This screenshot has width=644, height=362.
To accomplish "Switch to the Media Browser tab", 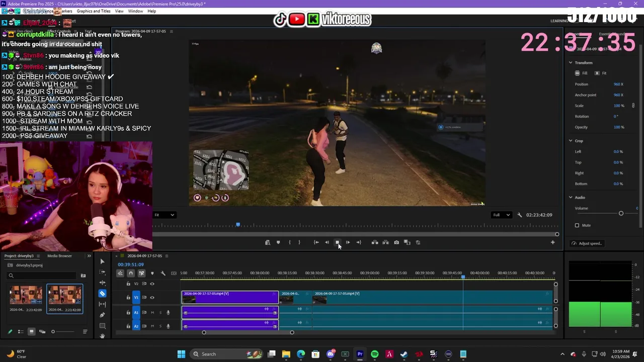I will pyautogui.click(x=59, y=256).
